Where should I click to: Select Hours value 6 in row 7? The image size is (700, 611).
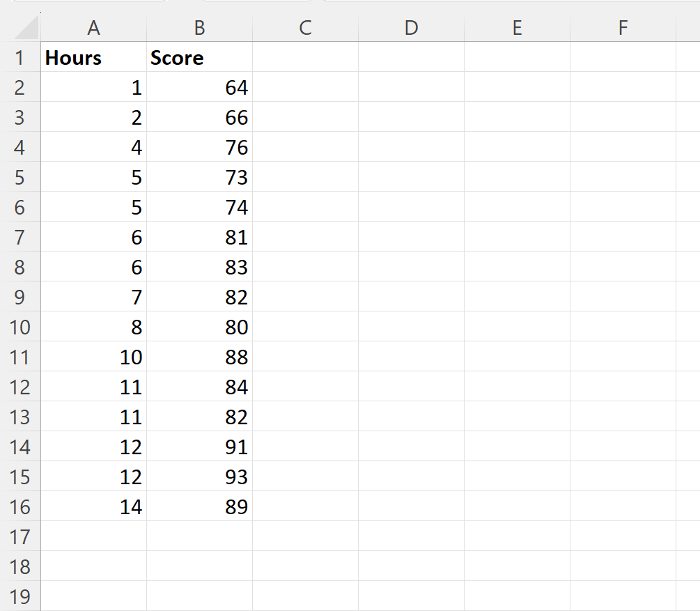(94, 237)
